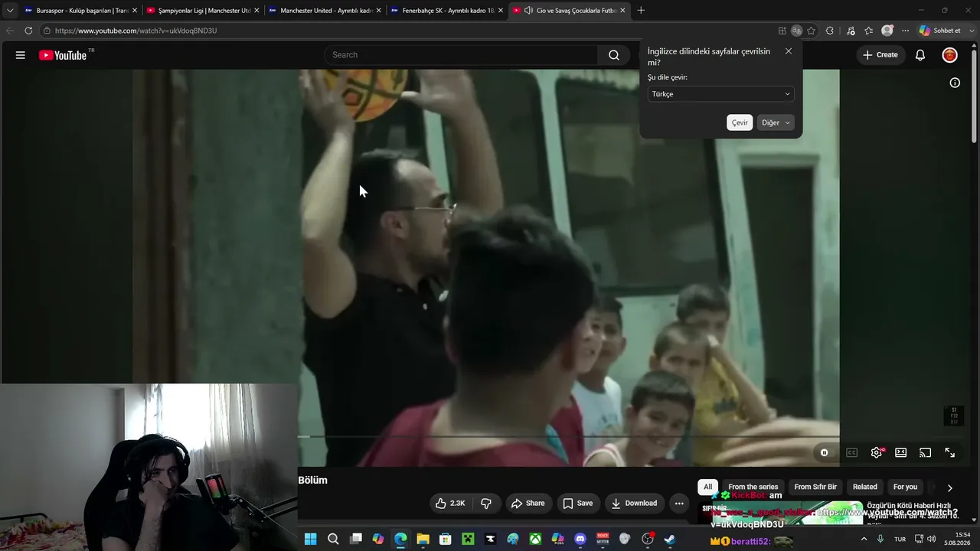
Task: Switch to theater mode
Action: [x=901, y=452]
